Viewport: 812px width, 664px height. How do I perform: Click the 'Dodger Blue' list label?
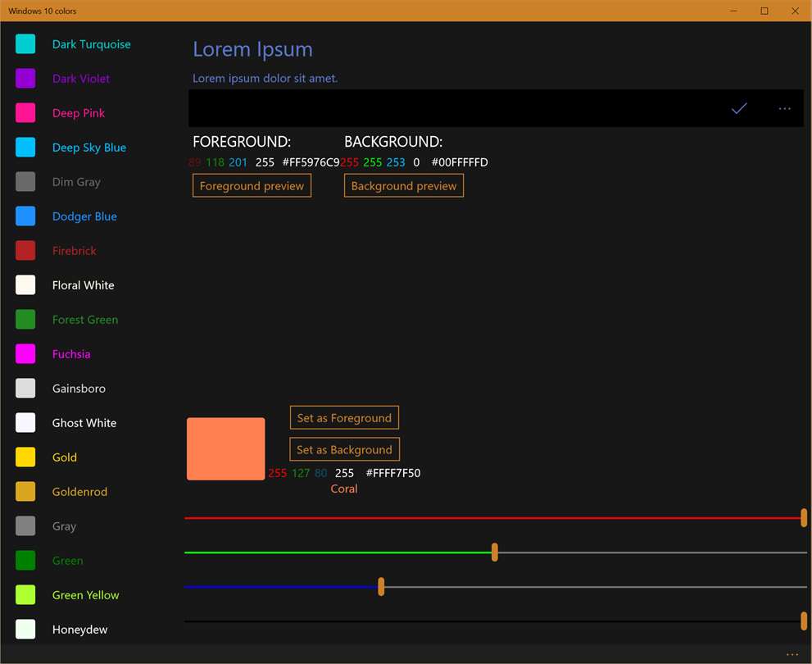[x=84, y=216]
